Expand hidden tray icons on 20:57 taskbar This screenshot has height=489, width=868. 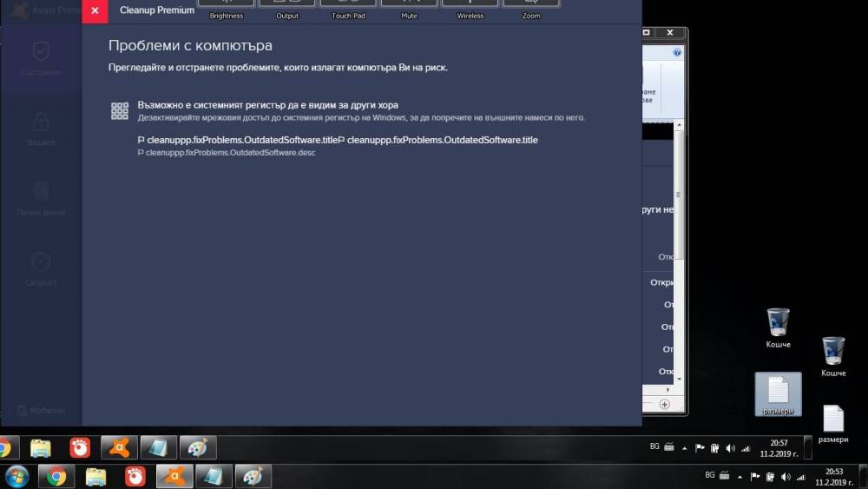(x=684, y=448)
